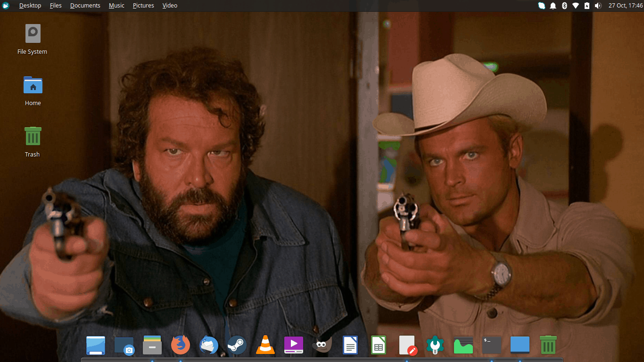Launch Firefox from the dock
Image resolution: width=644 pixels, height=362 pixels.
click(x=181, y=345)
